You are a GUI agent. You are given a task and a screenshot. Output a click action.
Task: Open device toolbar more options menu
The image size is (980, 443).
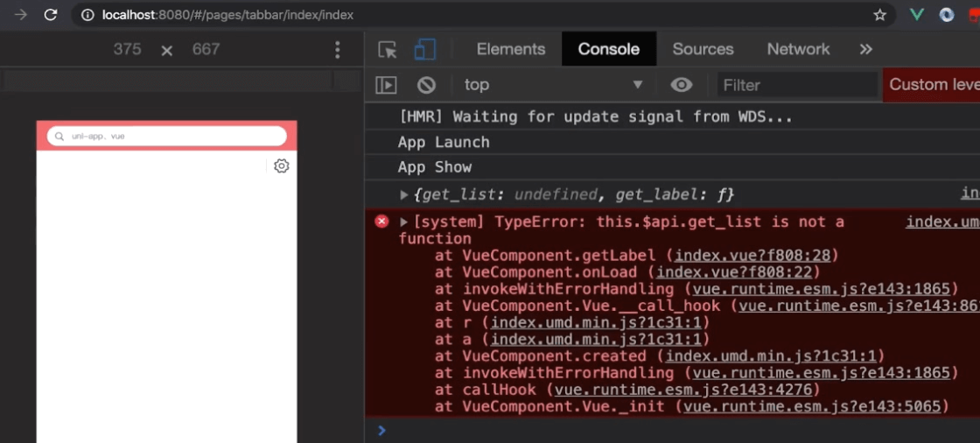[338, 49]
